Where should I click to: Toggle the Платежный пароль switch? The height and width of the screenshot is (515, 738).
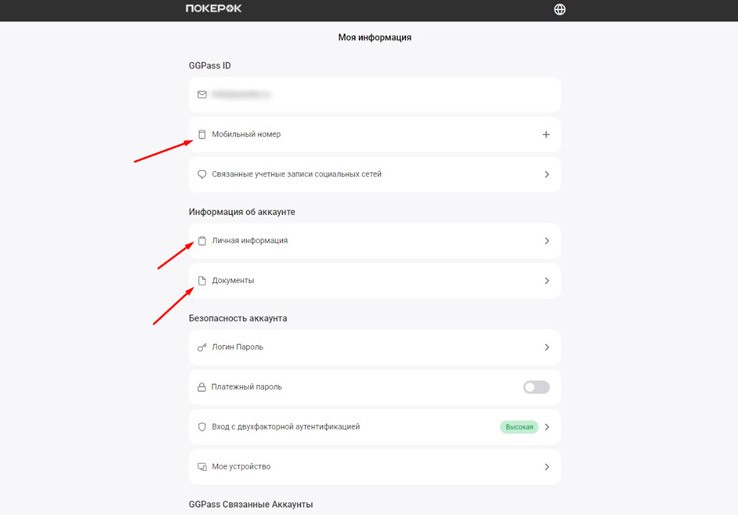pyautogui.click(x=536, y=387)
